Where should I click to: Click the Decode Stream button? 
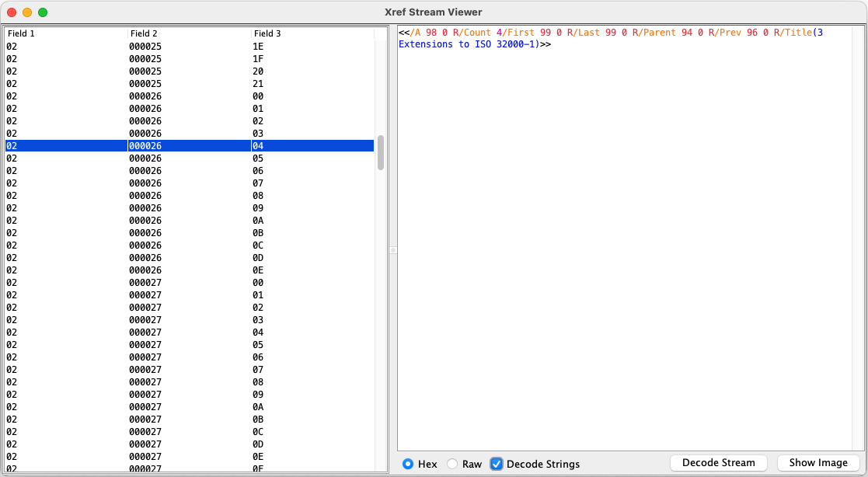718,462
